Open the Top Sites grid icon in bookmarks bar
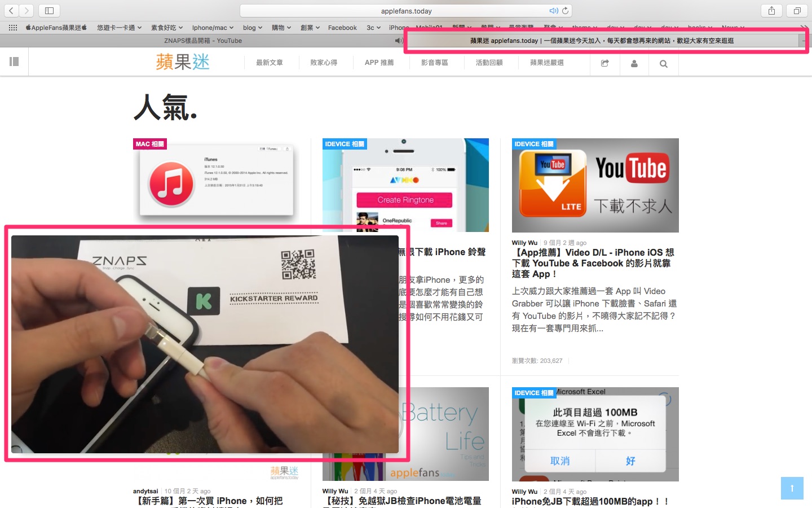 tap(13, 28)
